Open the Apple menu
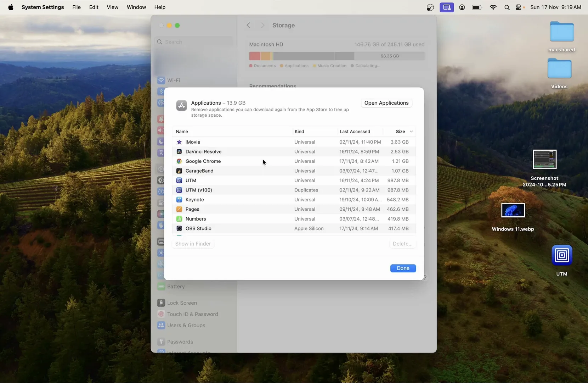The height and width of the screenshot is (383, 588). 11,7
